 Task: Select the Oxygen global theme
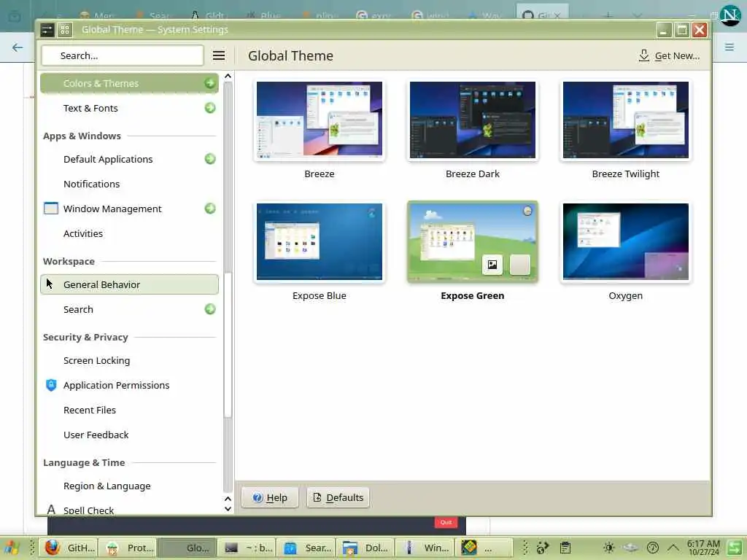tap(625, 252)
